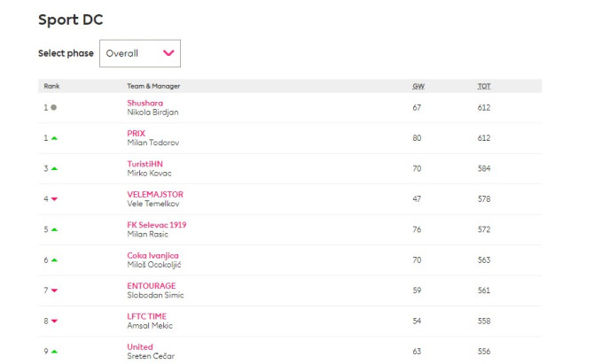The height and width of the screenshot is (364, 594).
Task: Open TuristiHN team page
Action: tap(145, 164)
